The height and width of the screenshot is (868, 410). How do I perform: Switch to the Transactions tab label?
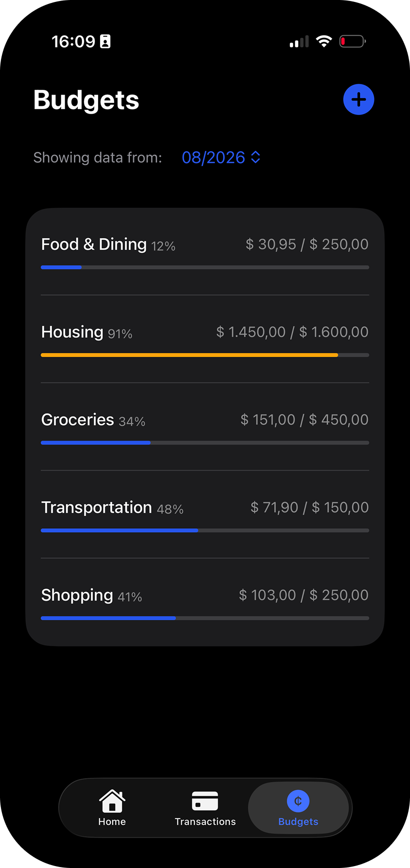point(205,821)
